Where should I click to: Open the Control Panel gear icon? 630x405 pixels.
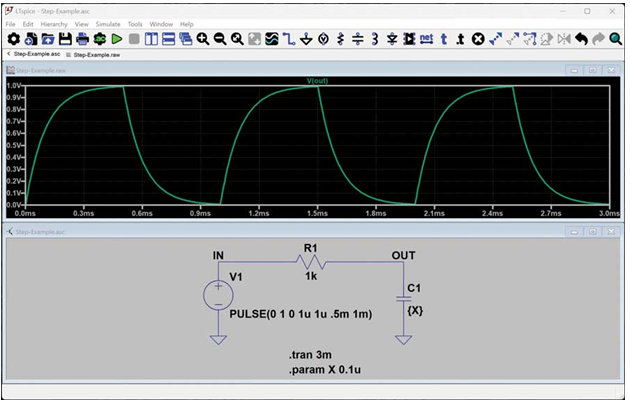14,39
